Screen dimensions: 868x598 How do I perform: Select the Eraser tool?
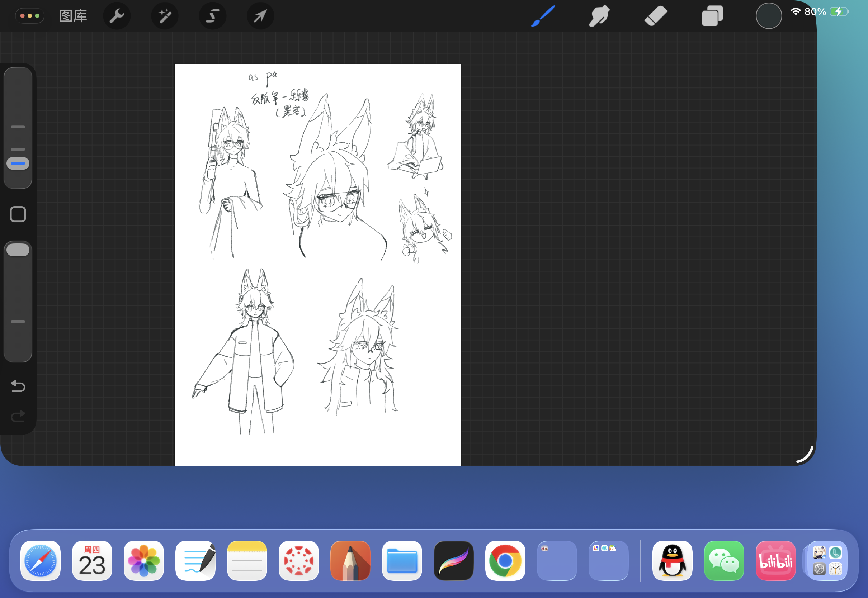[656, 16]
